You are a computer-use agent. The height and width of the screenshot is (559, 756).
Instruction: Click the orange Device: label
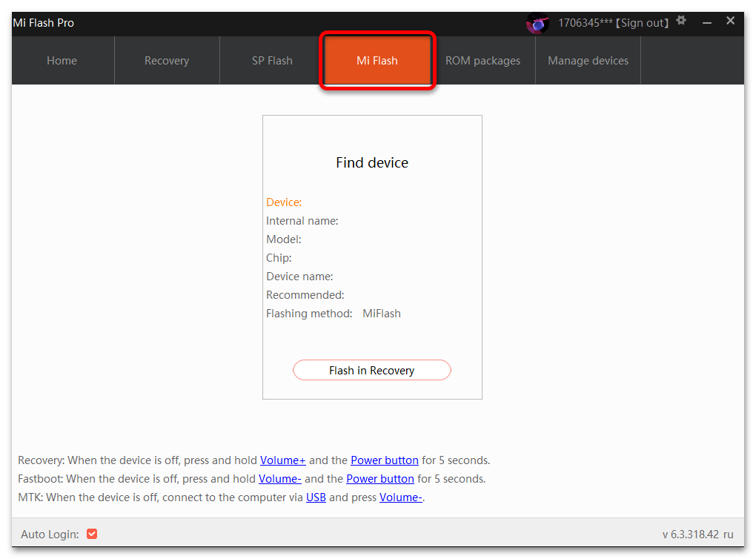point(284,202)
